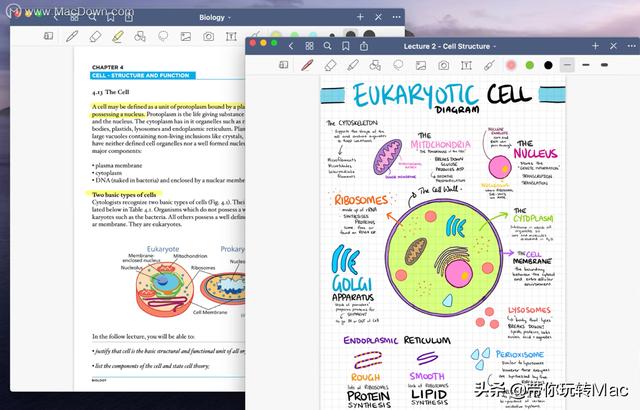This screenshot has height=410, width=640.
Task: Click the large green cell drawing
Action: click(x=444, y=257)
